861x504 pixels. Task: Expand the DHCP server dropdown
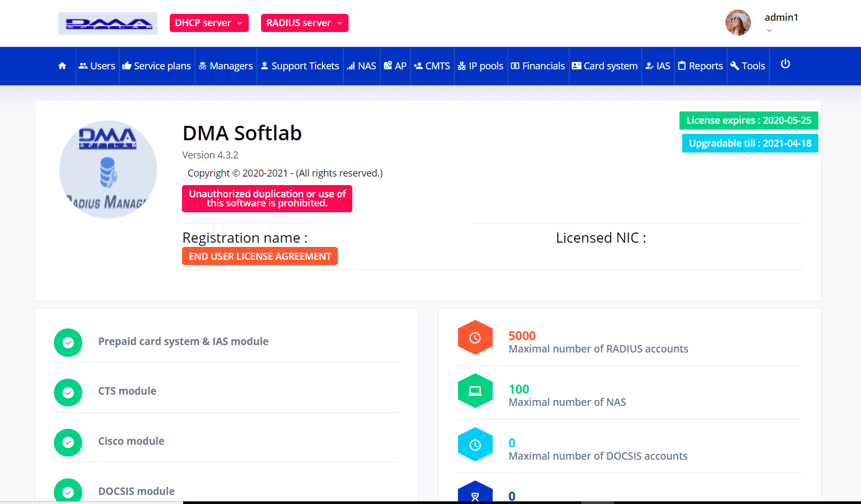tap(209, 23)
